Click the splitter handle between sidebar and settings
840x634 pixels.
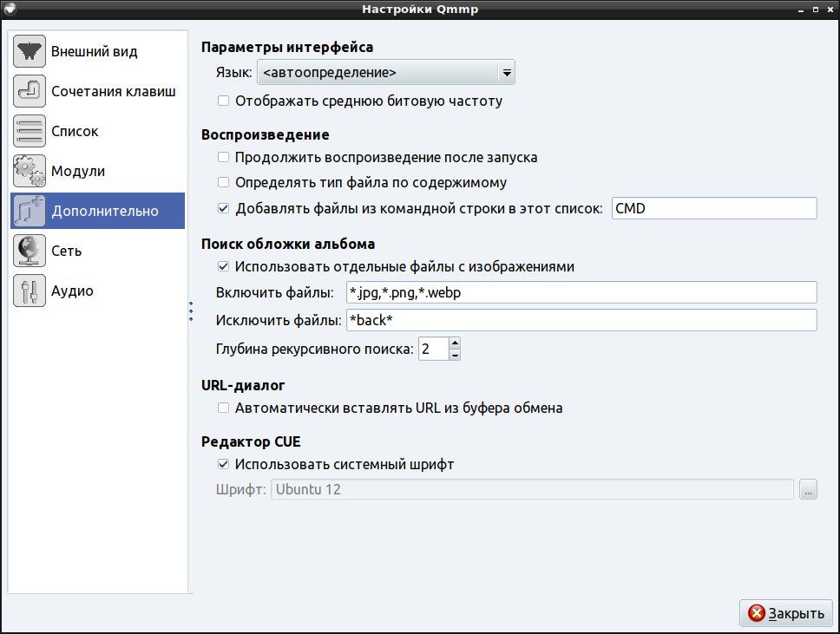click(x=190, y=312)
